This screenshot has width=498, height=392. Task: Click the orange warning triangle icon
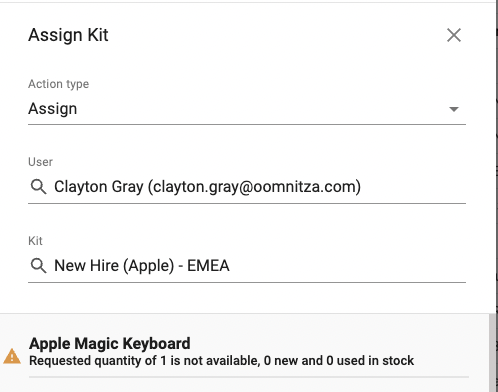(x=12, y=356)
